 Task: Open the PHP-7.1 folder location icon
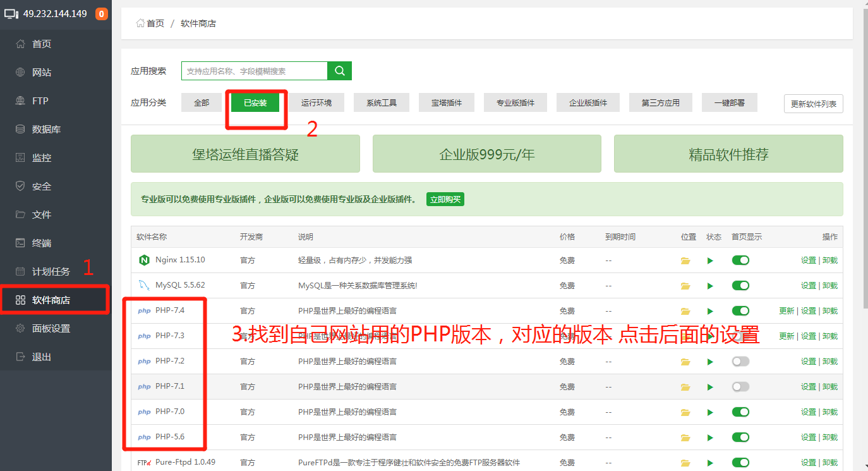pyautogui.click(x=685, y=387)
